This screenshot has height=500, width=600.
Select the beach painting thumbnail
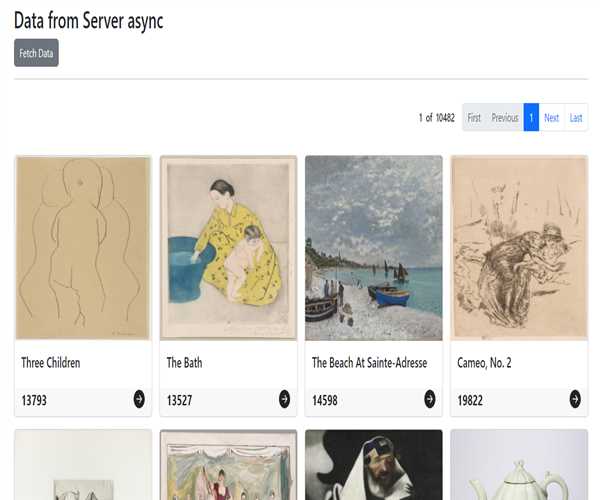374,247
